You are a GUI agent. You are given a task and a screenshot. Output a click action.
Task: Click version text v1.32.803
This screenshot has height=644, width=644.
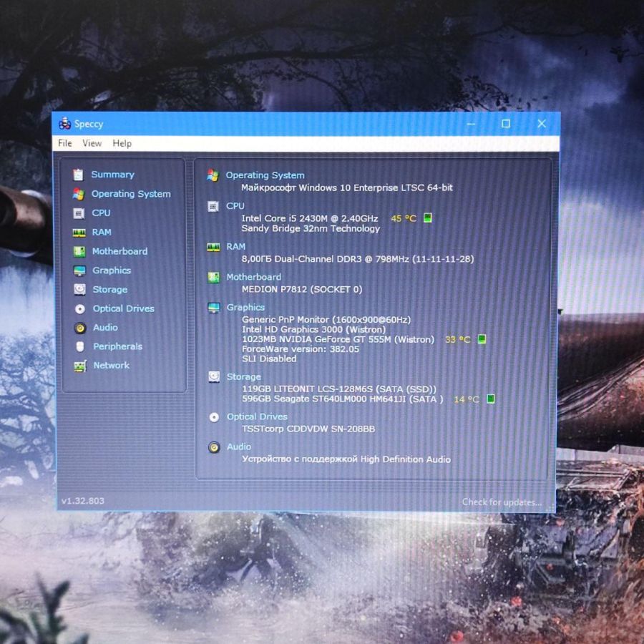point(82,501)
